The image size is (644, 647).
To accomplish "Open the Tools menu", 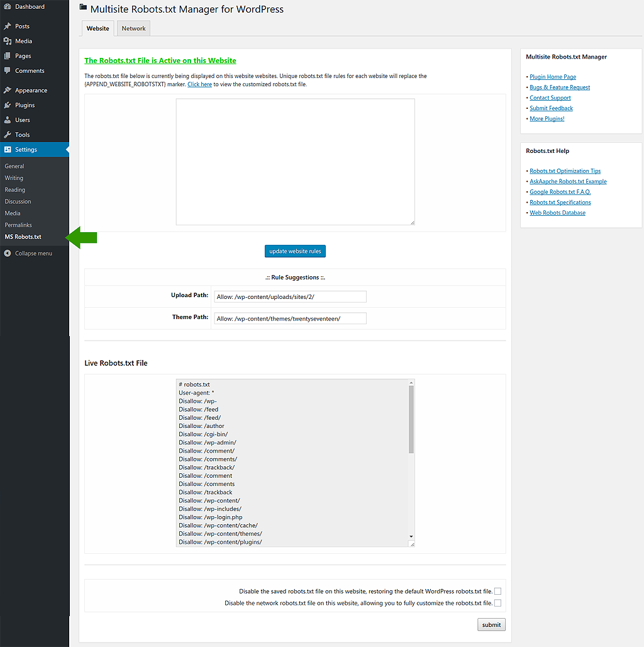I will click(x=22, y=135).
